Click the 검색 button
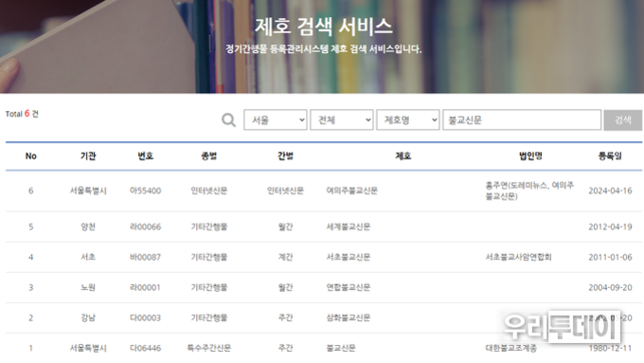The width and height of the screenshot is (644, 363). (x=622, y=120)
